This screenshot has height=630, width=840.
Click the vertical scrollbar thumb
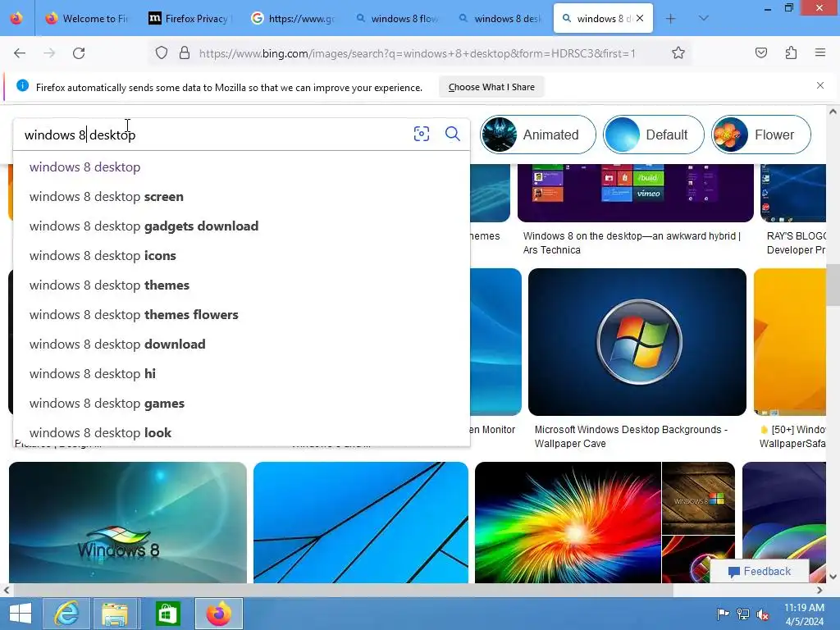pos(833,285)
